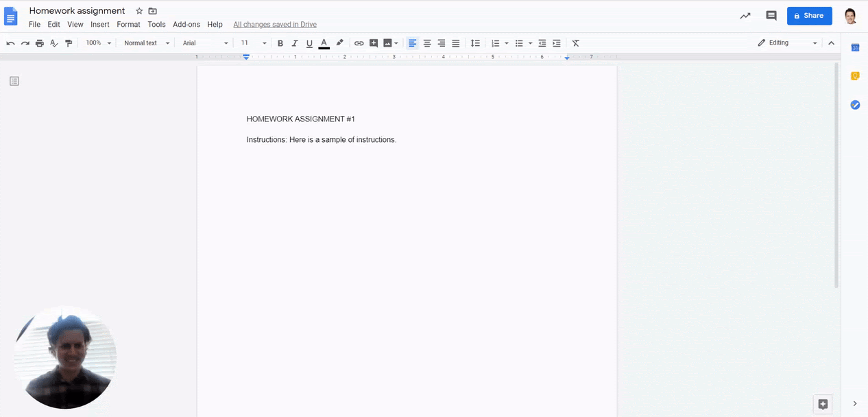Open Google Tasks side panel icon

click(855, 105)
